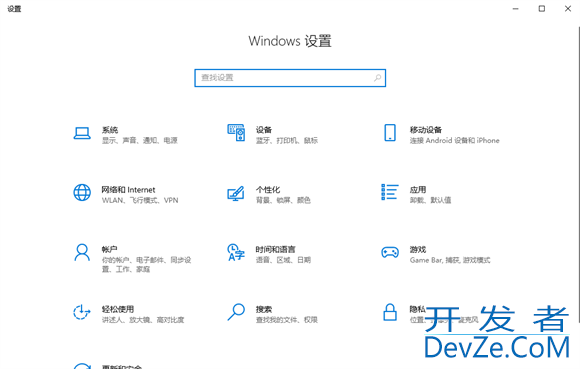This screenshot has height=369, width=580.
Task: Open the 系统 settings title
Action: pos(110,130)
